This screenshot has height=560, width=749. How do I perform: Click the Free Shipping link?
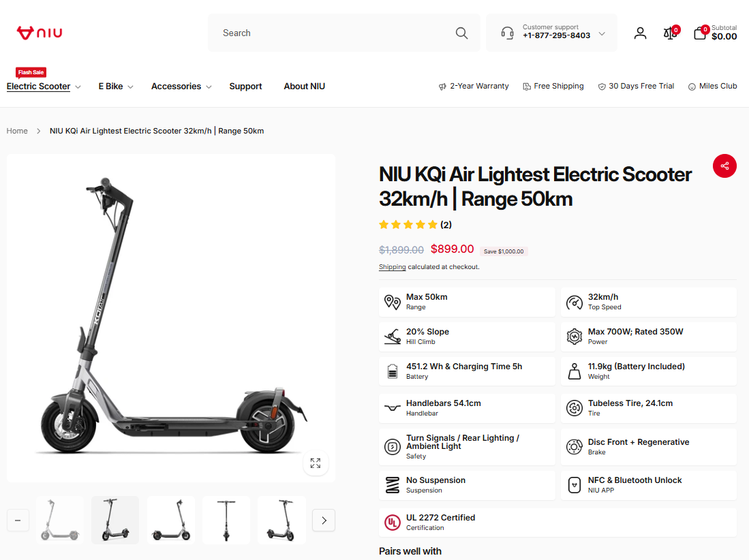pos(558,86)
